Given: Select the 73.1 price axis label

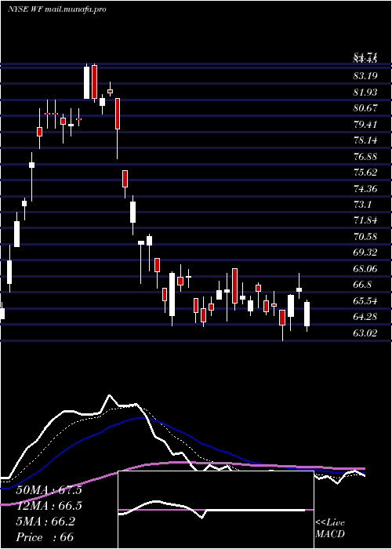Looking at the screenshot, I should 362,205.
